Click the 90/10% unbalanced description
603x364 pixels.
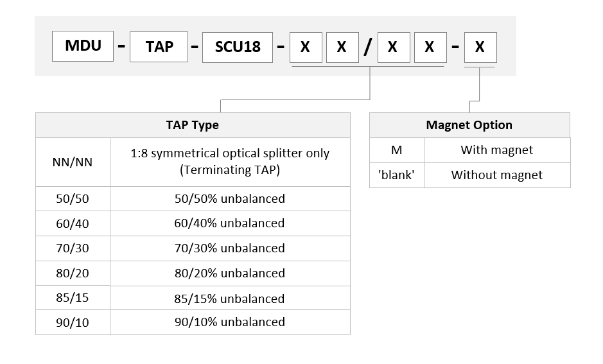pos(230,322)
